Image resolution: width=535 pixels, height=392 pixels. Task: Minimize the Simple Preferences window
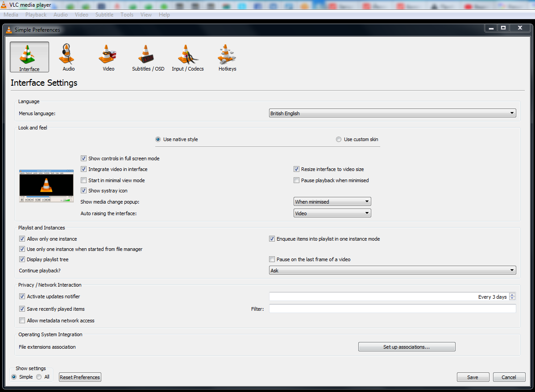click(491, 28)
